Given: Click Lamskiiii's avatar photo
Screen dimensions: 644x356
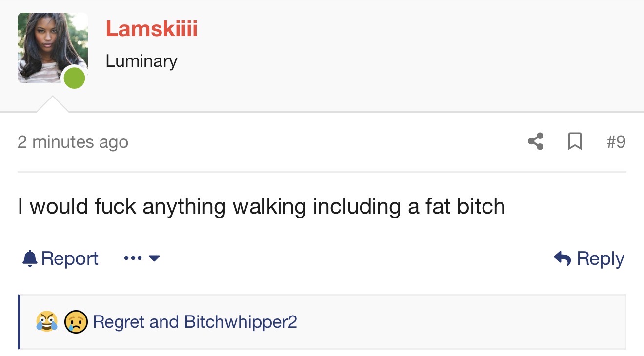Looking at the screenshot, I should tap(53, 48).
